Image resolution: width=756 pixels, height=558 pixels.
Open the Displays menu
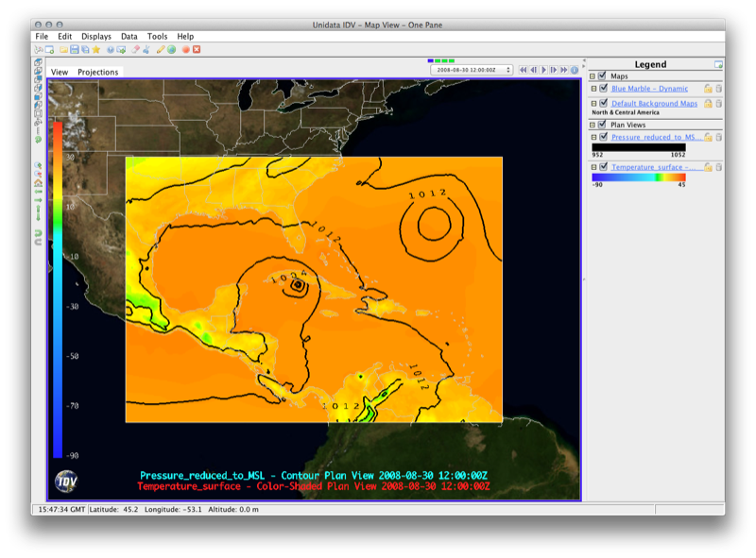(x=95, y=36)
